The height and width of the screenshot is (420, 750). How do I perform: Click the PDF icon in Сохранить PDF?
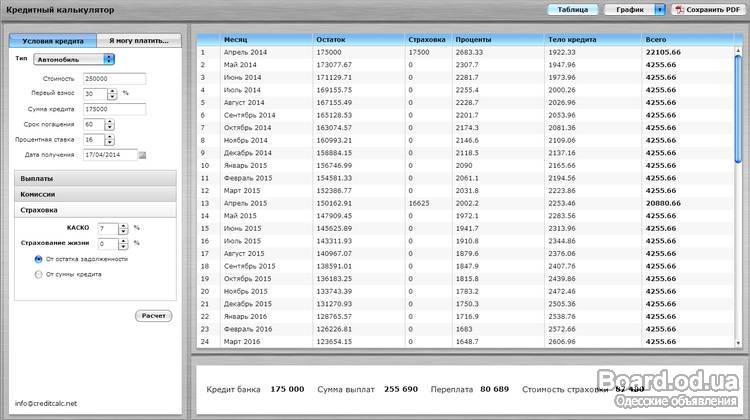(x=679, y=10)
